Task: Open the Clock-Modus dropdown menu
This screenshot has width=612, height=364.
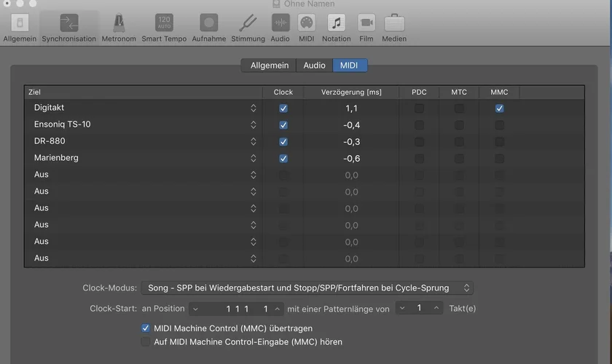Action: point(307,288)
